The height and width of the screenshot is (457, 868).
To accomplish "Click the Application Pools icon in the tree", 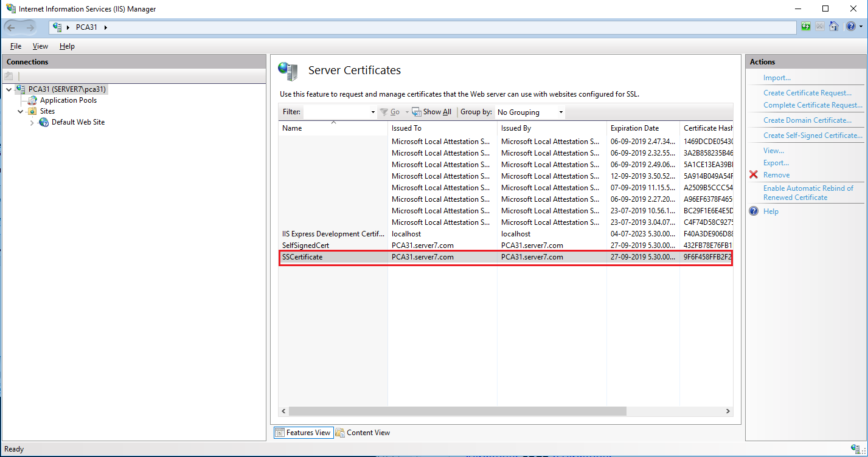I will (32, 100).
